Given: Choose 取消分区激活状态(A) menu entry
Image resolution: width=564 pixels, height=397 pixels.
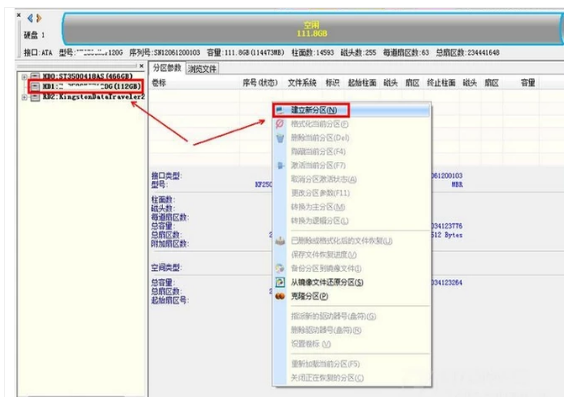Looking at the screenshot, I should tap(324, 179).
